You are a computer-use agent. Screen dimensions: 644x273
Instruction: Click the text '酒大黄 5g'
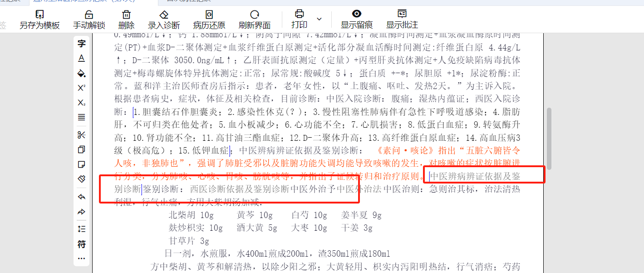coord(257,228)
